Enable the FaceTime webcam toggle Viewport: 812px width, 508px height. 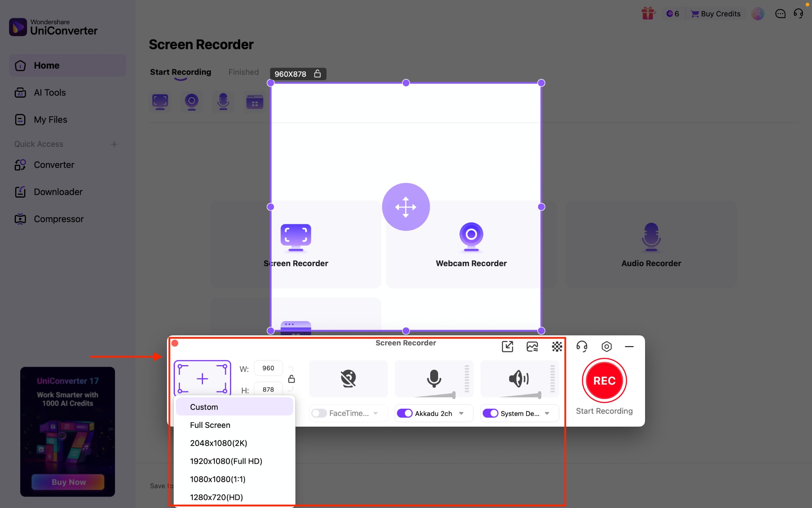319,413
